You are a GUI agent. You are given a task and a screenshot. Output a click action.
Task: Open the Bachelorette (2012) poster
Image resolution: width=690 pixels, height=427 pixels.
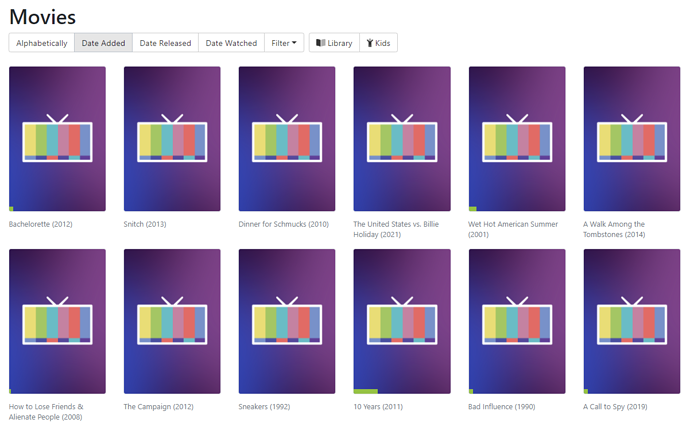[57, 138]
